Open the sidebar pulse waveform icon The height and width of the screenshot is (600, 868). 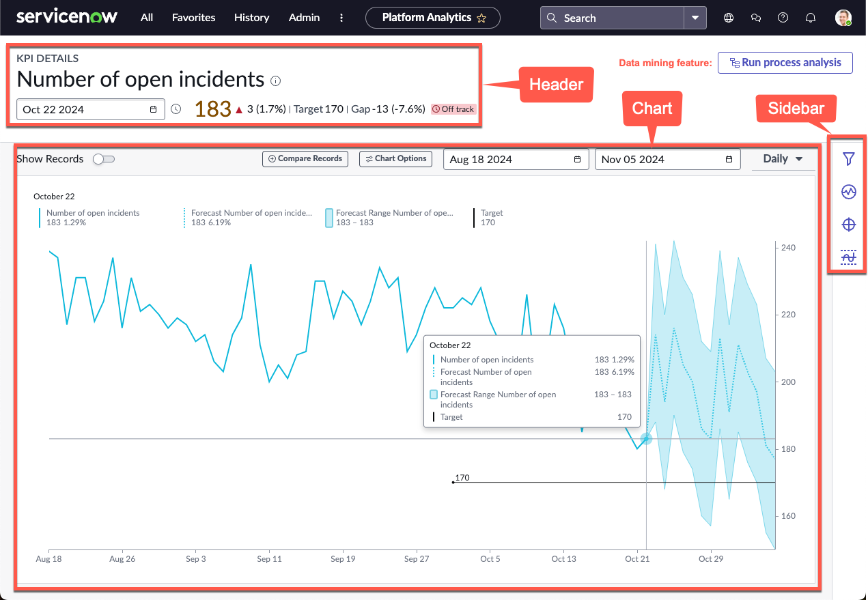click(848, 192)
